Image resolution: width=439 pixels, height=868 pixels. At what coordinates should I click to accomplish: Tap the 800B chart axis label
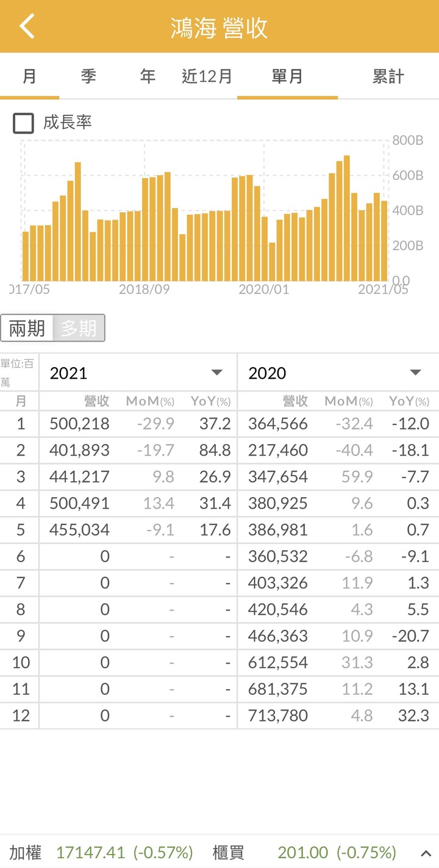[408, 140]
